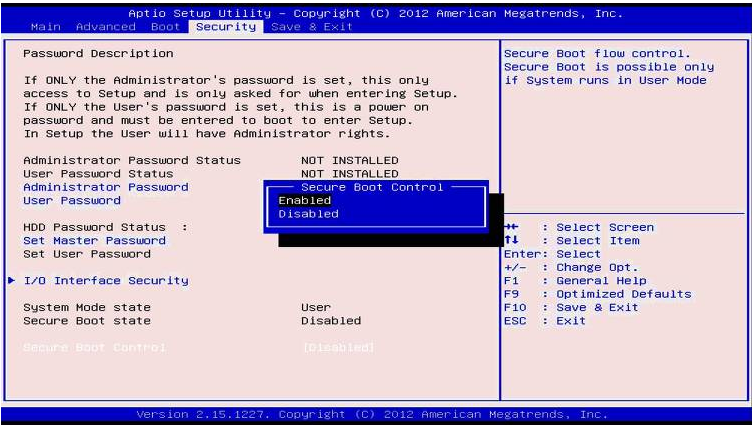Expand I/O Interface Security submenu arrow
The image size is (753, 426).
tap(11, 281)
